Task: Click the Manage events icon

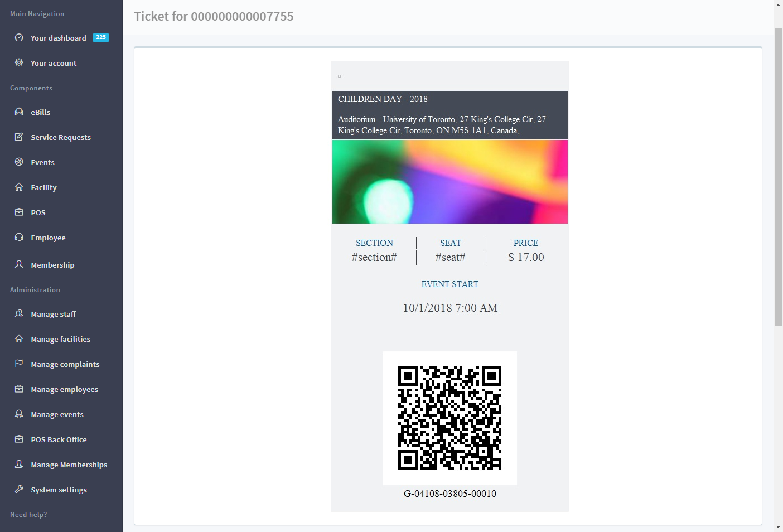Action: [19, 414]
